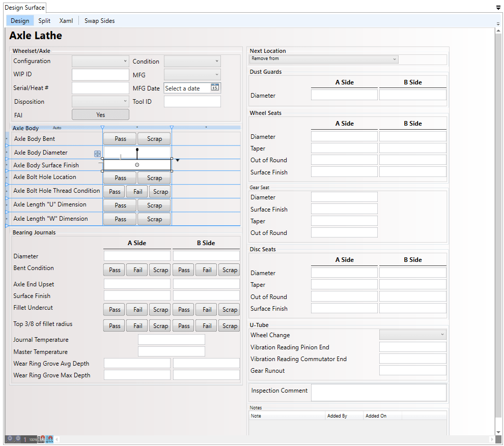Click the black arrow beside the selected field
Viewport: 504px width, 446px height.
point(178,160)
